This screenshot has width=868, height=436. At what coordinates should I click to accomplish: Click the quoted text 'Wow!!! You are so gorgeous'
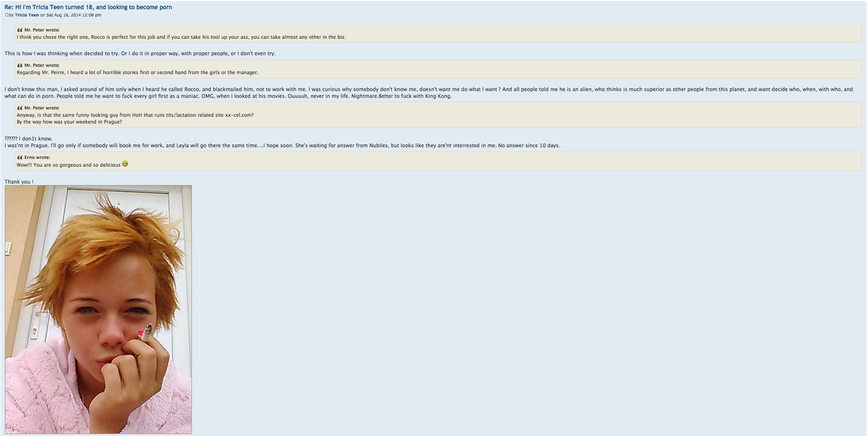68,165
